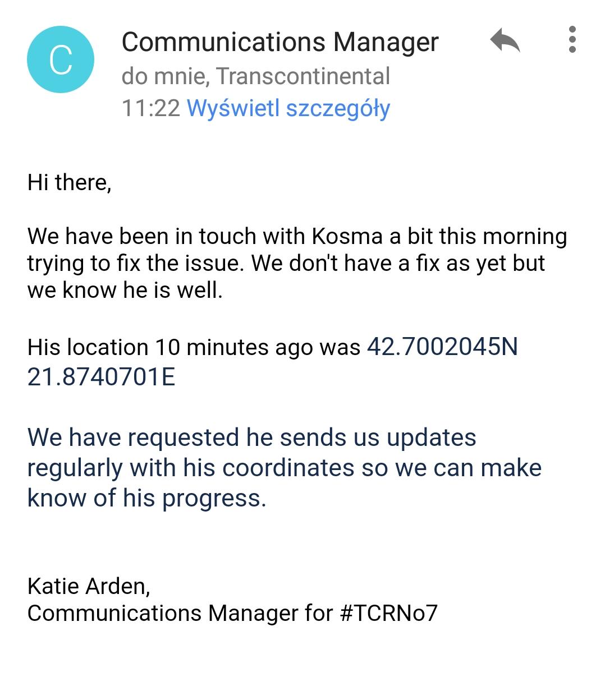Tap the sender name Communications Manager in header

(x=280, y=42)
